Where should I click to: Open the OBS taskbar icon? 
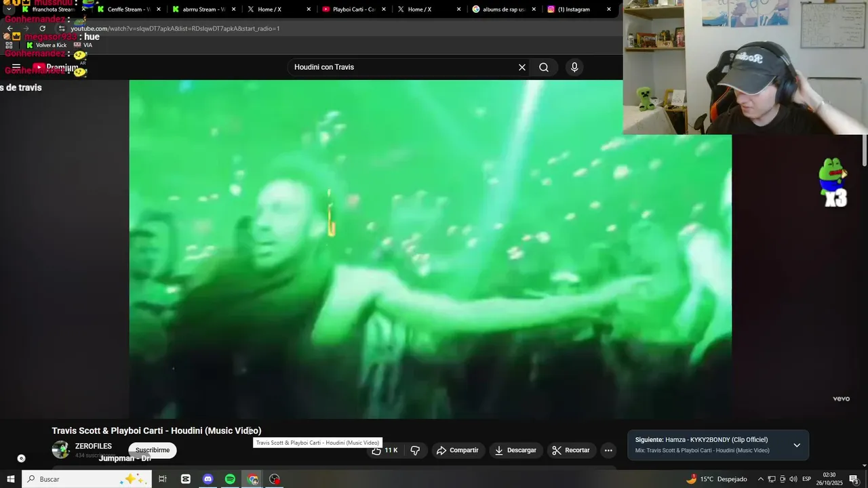pos(275,479)
